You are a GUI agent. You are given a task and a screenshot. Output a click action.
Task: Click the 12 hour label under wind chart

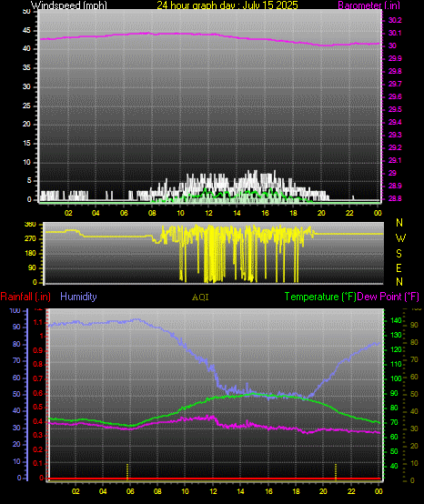coord(208,213)
